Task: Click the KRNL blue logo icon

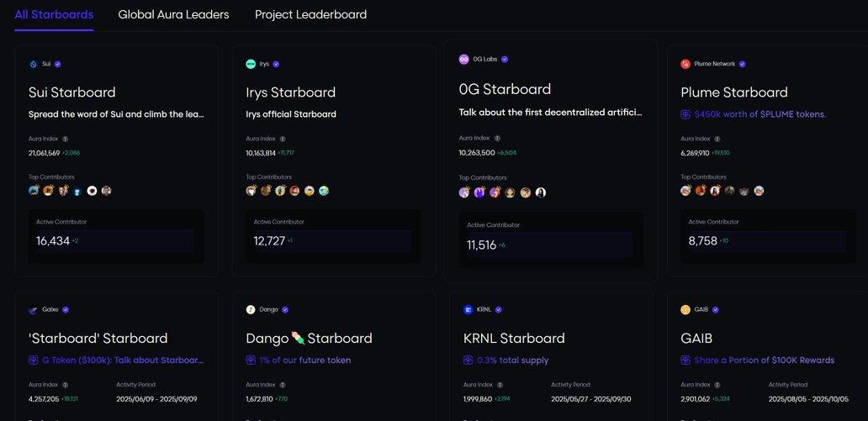Action: (468, 310)
